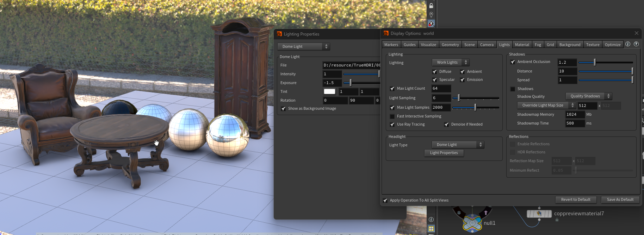
Task: Switch to the Guides tab
Action: [410, 45]
